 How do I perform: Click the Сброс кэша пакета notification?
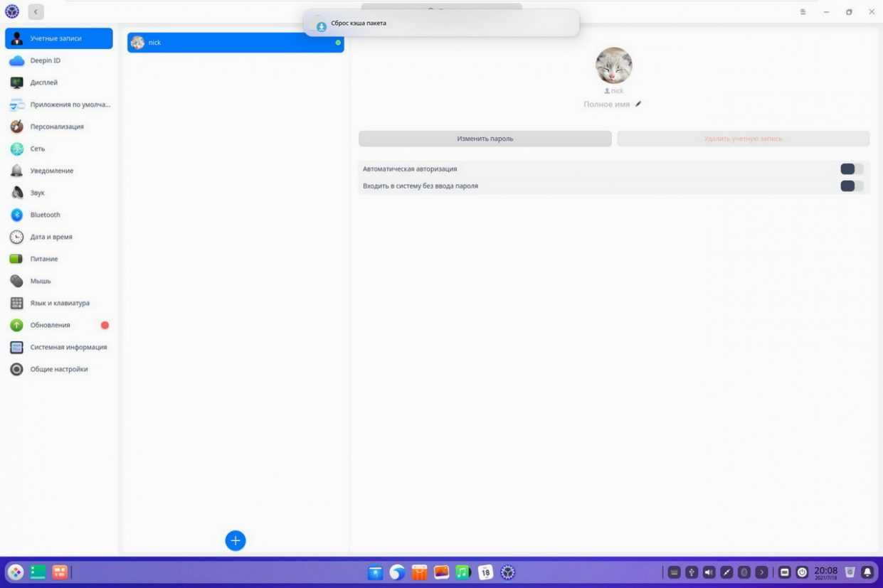[441, 23]
